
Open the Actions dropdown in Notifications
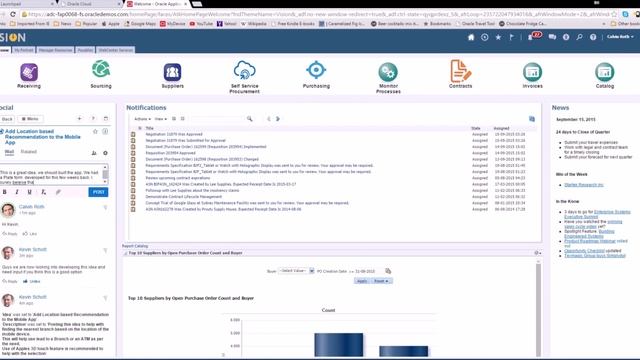142,119
